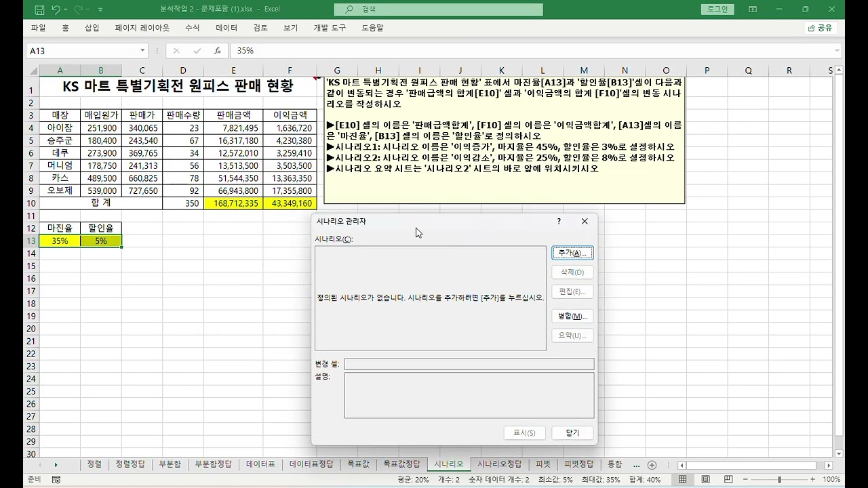Switch to the 정렬 sheet tab
This screenshot has height=488, width=868.
[94, 464]
